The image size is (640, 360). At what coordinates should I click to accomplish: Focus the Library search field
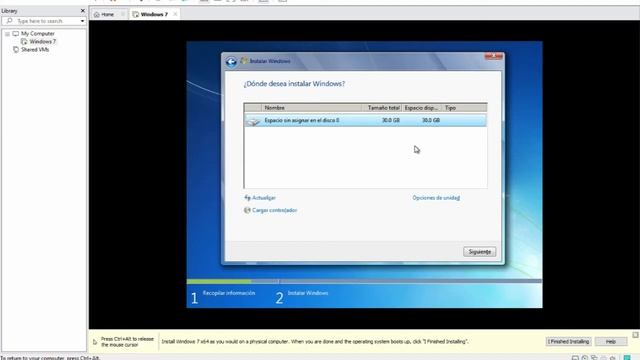(43, 21)
